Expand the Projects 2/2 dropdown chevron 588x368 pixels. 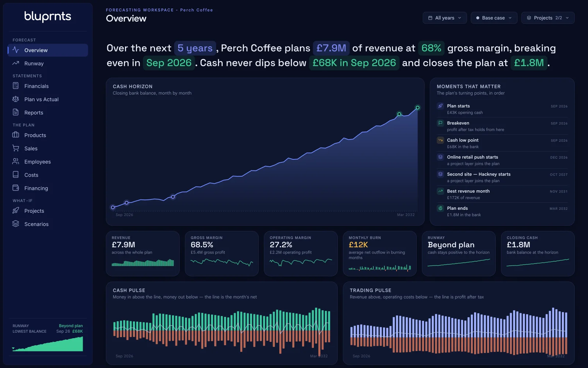pyautogui.click(x=567, y=18)
